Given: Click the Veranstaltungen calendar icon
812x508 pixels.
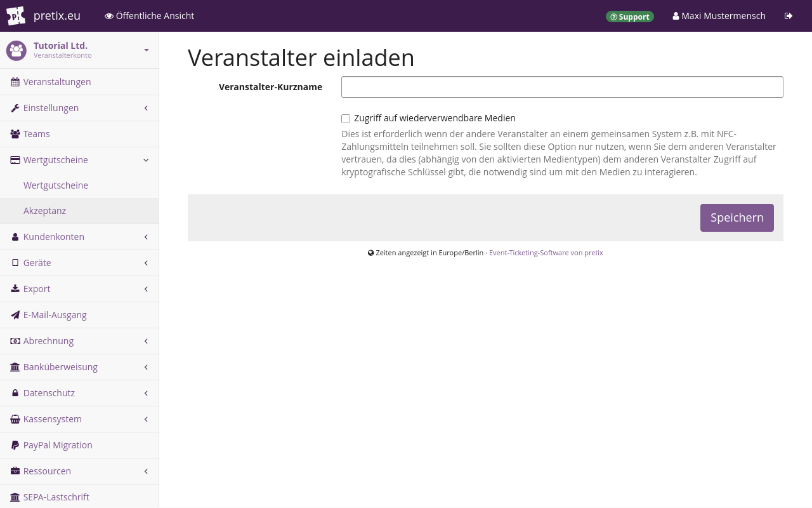Looking at the screenshot, I should pos(15,82).
